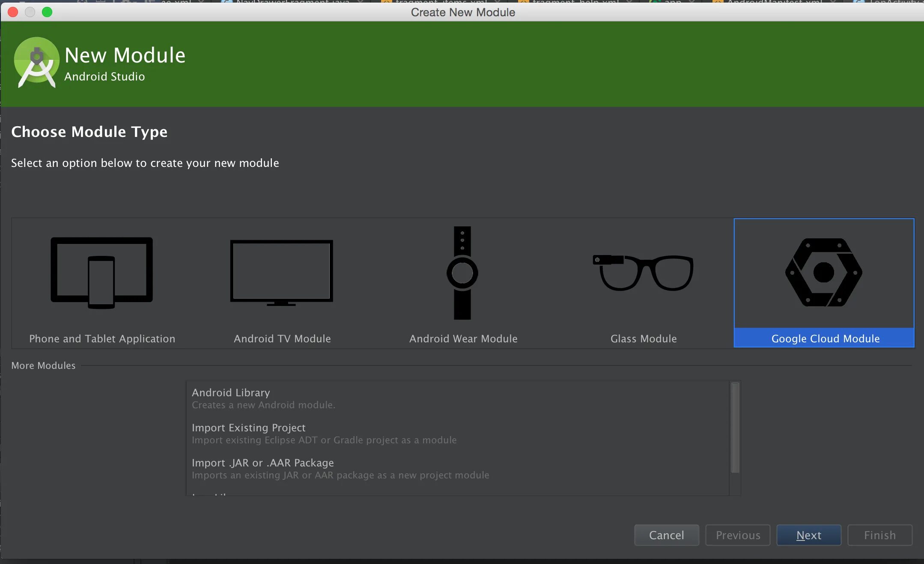Click the green zoom window button
This screenshot has width=924, height=564.
[x=47, y=12]
